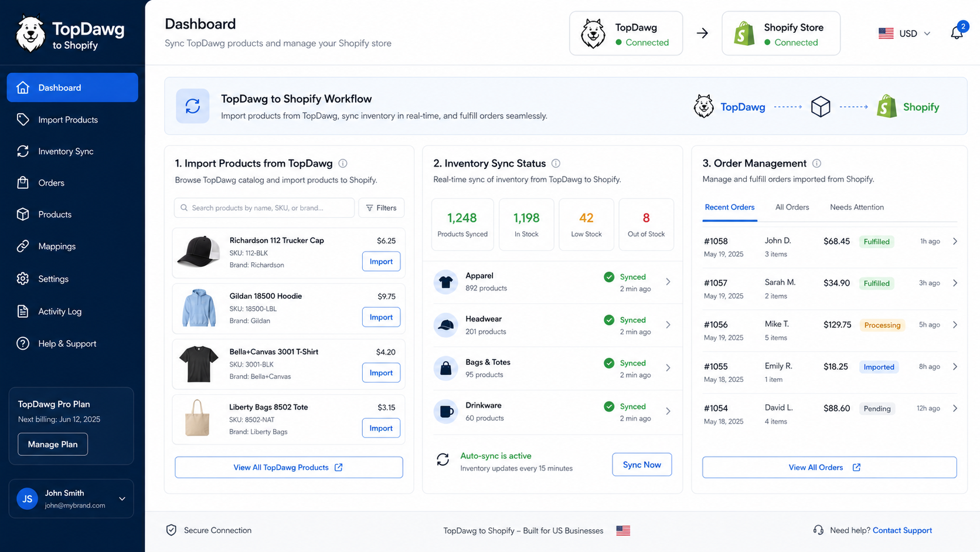Open the Filters button

coord(381,208)
